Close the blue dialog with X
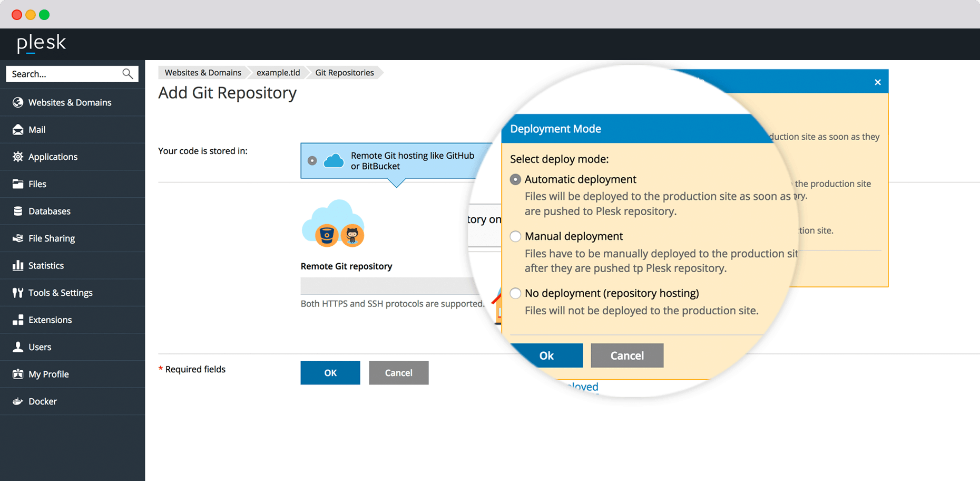This screenshot has height=481, width=980. point(877,82)
